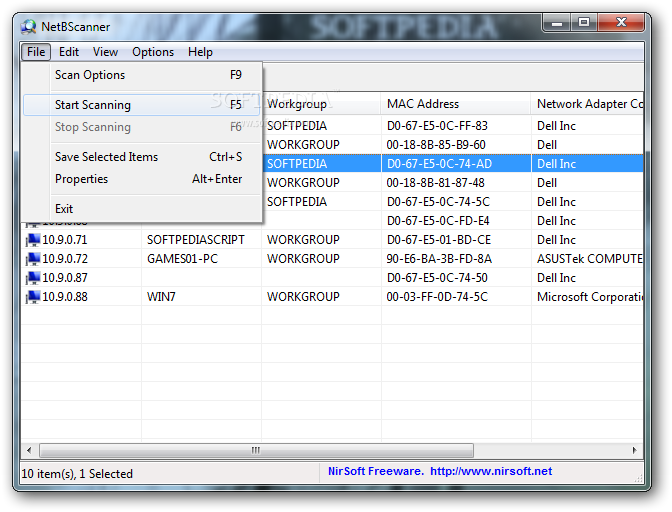This screenshot has height=512, width=672.
Task: Click WORKGROUP cell in the WIN7 row
Action: click(x=303, y=296)
